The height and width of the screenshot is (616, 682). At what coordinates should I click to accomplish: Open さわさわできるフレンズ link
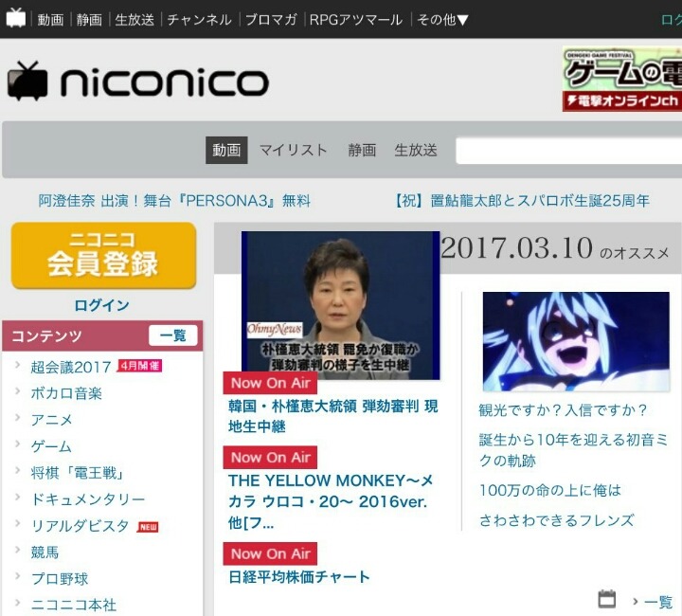(557, 520)
